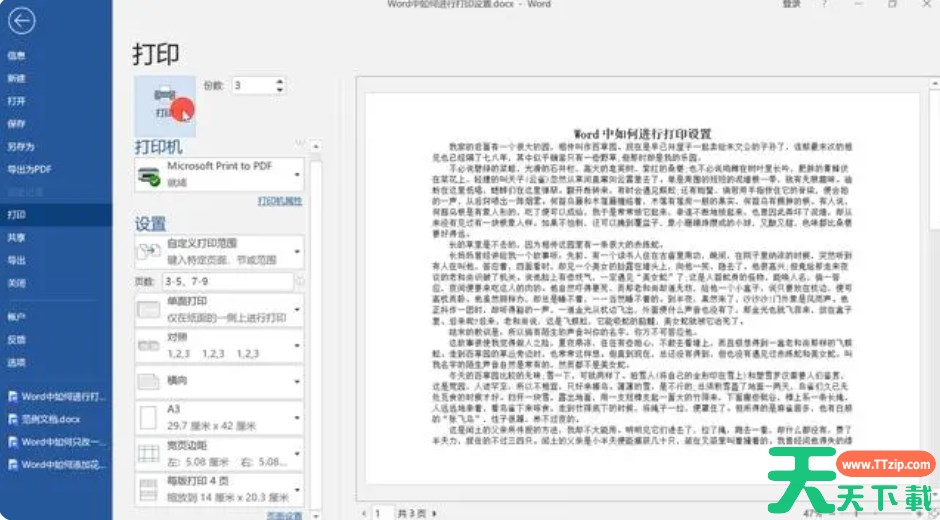Open 选项 (Options) in the sidebar

pyautogui.click(x=16, y=362)
